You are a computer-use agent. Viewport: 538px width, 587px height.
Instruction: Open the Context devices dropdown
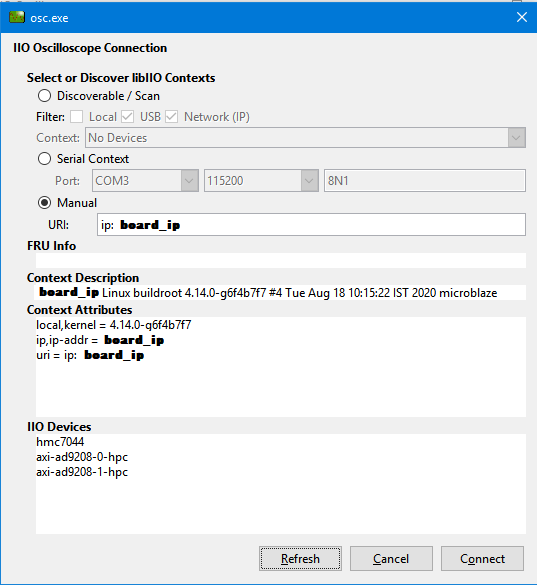(x=306, y=138)
